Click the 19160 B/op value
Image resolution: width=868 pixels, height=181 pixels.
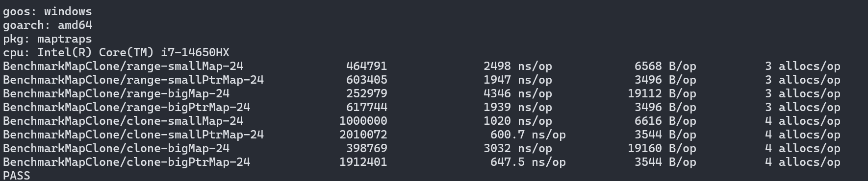662,148
